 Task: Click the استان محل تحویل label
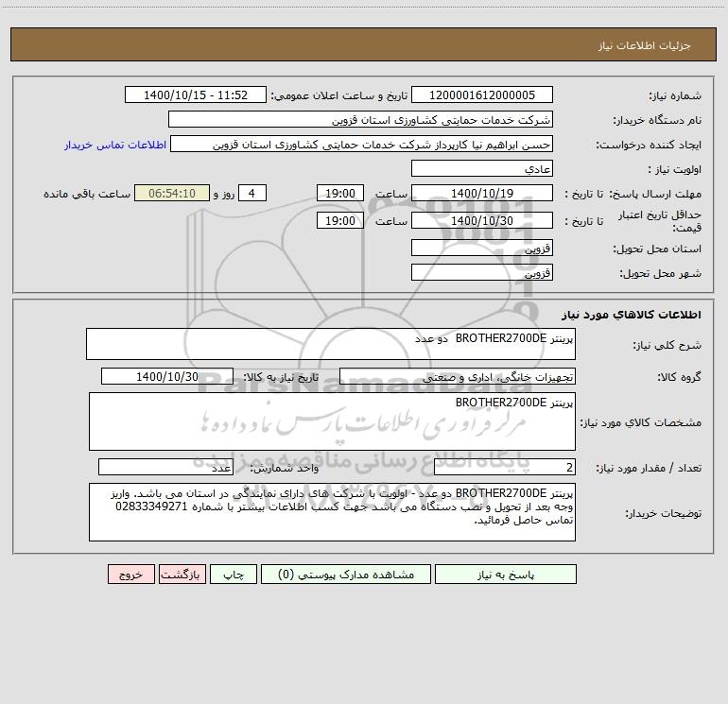click(x=657, y=249)
